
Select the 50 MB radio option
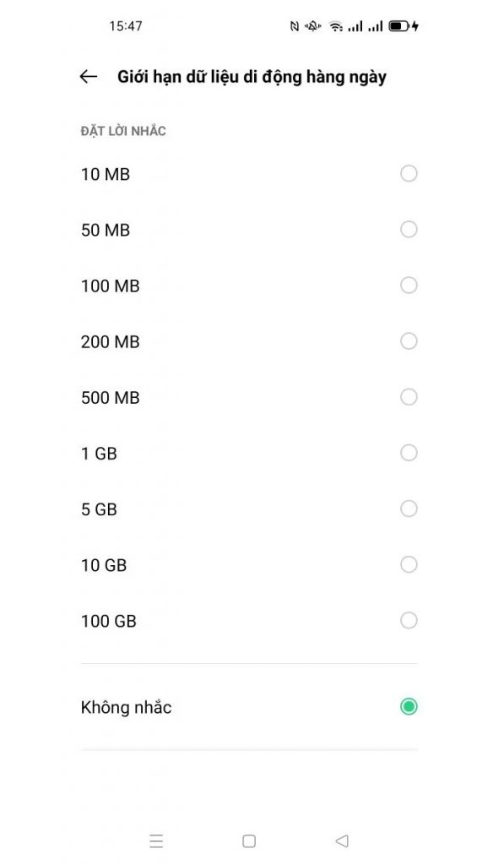(x=409, y=230)
